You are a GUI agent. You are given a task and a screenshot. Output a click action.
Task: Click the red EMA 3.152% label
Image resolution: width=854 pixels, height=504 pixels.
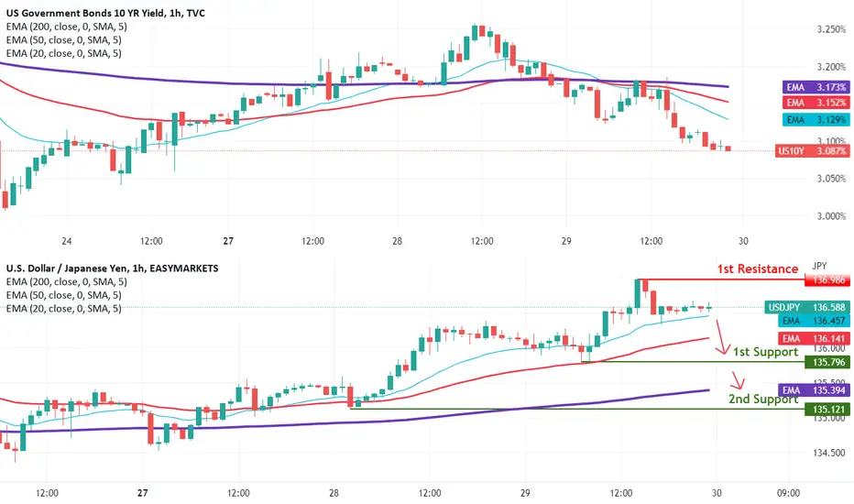816,103
